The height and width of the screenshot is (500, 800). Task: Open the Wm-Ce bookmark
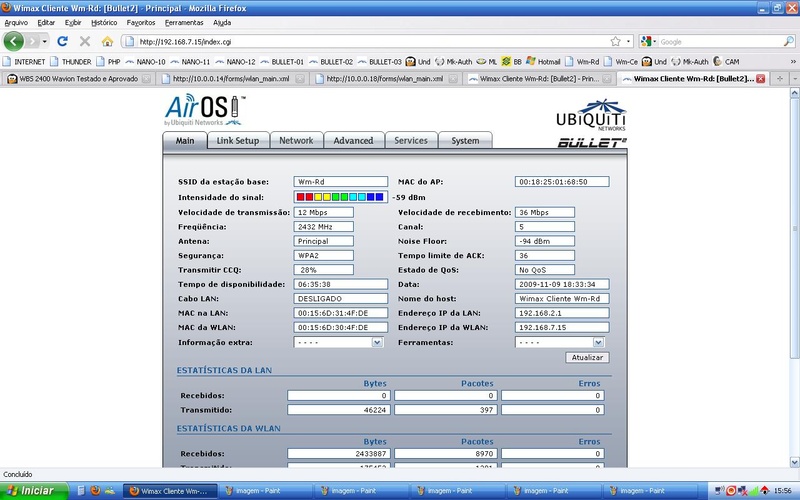click(621, 62)
